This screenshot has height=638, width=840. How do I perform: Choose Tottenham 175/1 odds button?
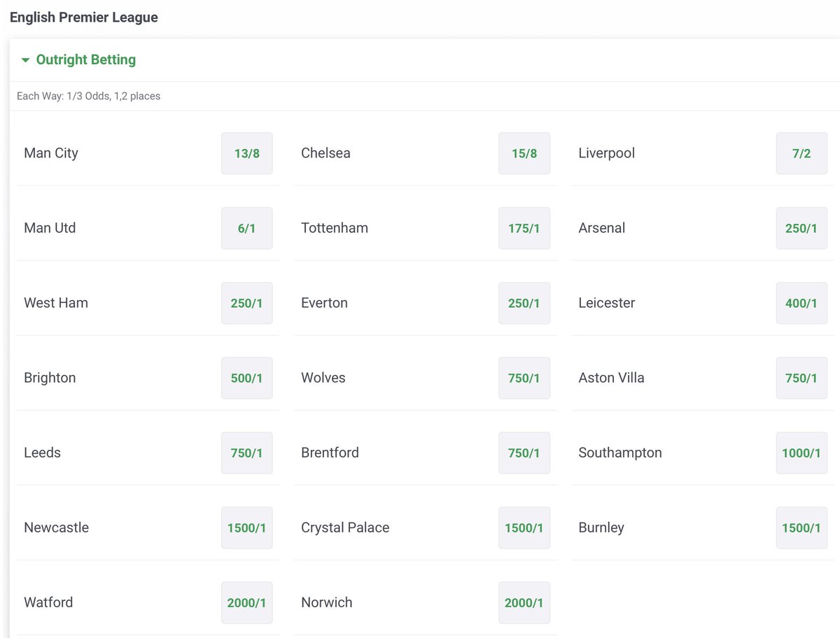[x=524, y=228]
